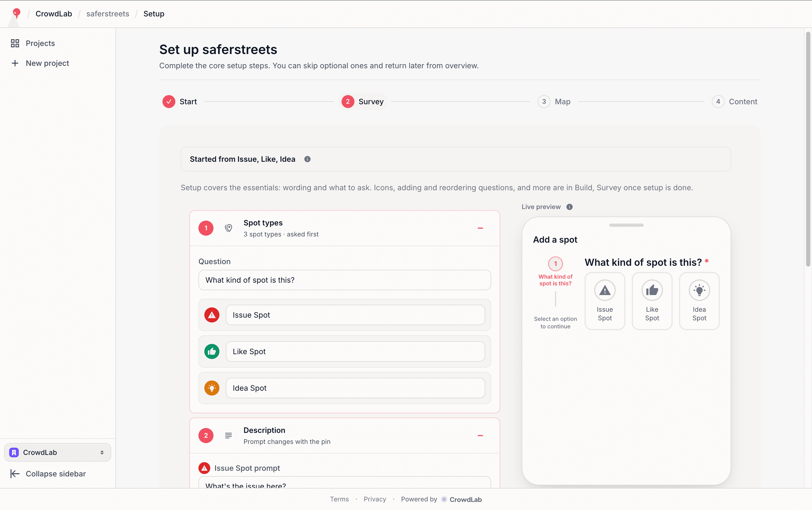Jump to the Map setup step
812x510 pixels.
click(x=554, y=102)
